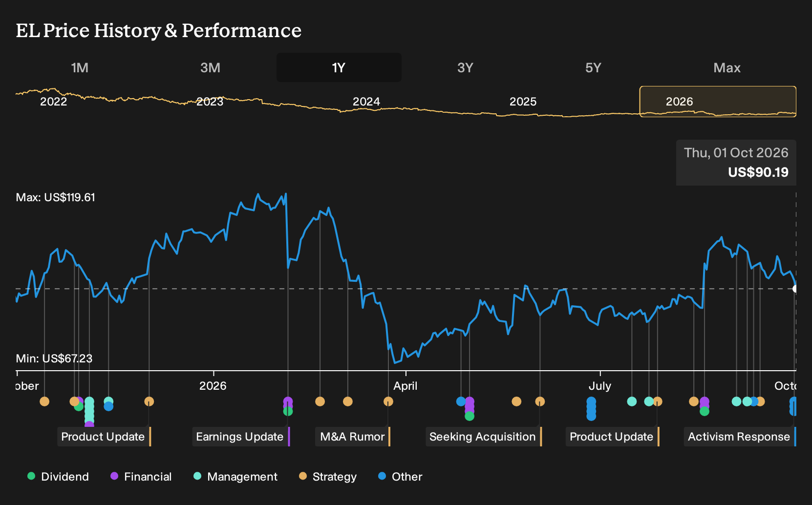The height and width of the screenshot is (505, 812).
Task: Select the highlighted 2026 range window
Action: [718, 102]
